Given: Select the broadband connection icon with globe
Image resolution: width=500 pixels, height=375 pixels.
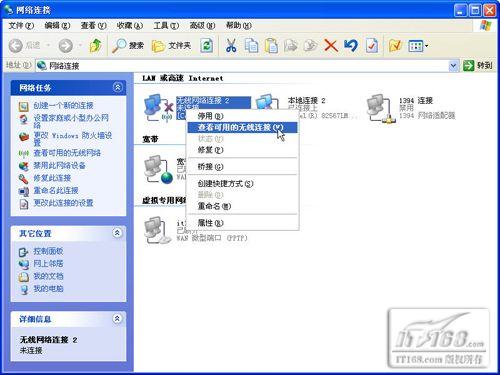Looking at the screenshot, I should (x=159, y=169).
